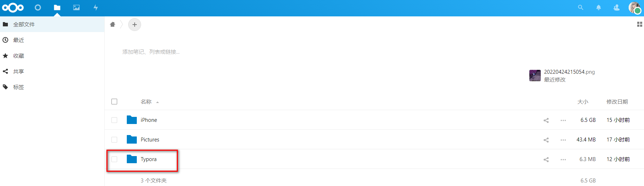Open the new file plus menu
Image resolution: width=644 pixels, height=186 pixels.
(135, 25)
